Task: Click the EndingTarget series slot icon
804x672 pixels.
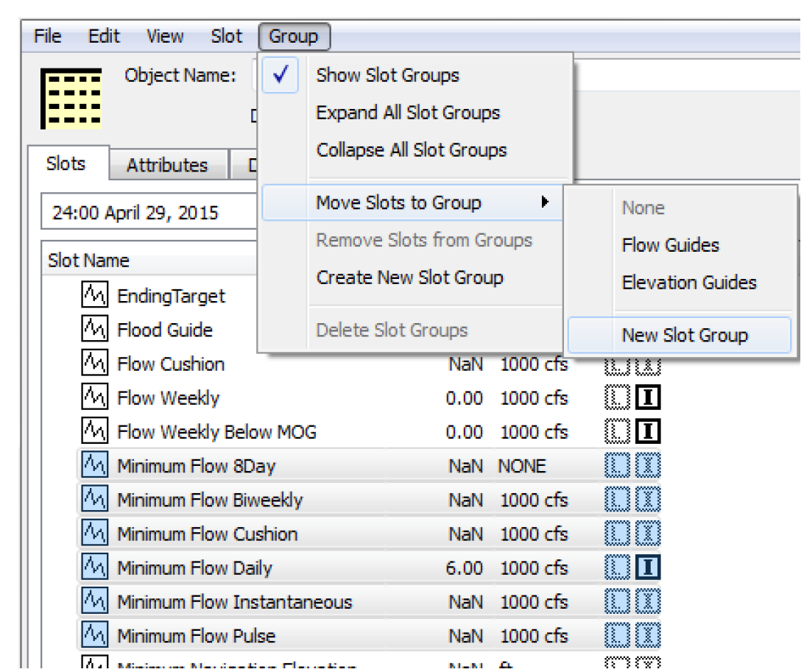Action: click(94, 297)
